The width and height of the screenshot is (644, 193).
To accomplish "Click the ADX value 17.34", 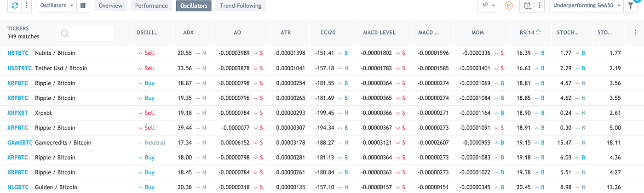I will click(185, 143).
